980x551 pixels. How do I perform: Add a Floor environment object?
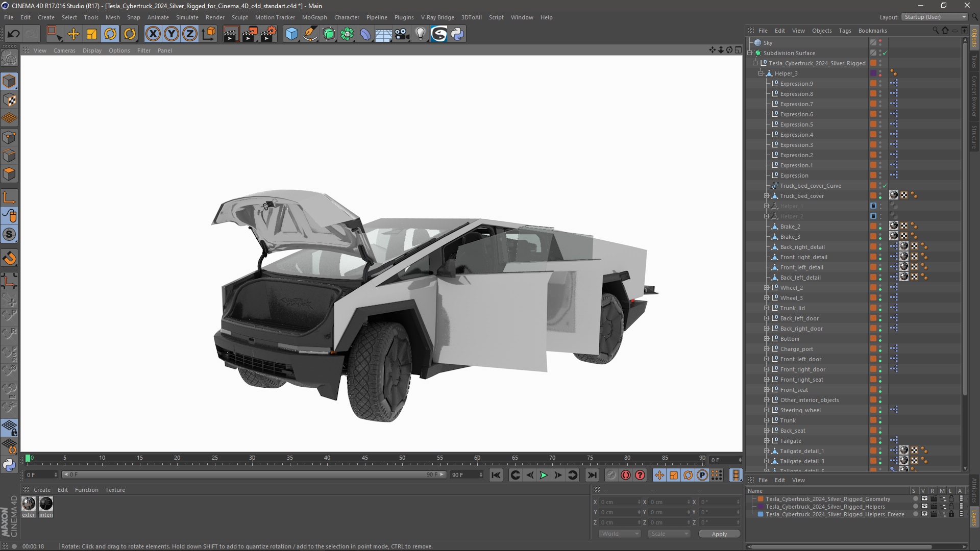pyautogui.click(x=383, y=34)
